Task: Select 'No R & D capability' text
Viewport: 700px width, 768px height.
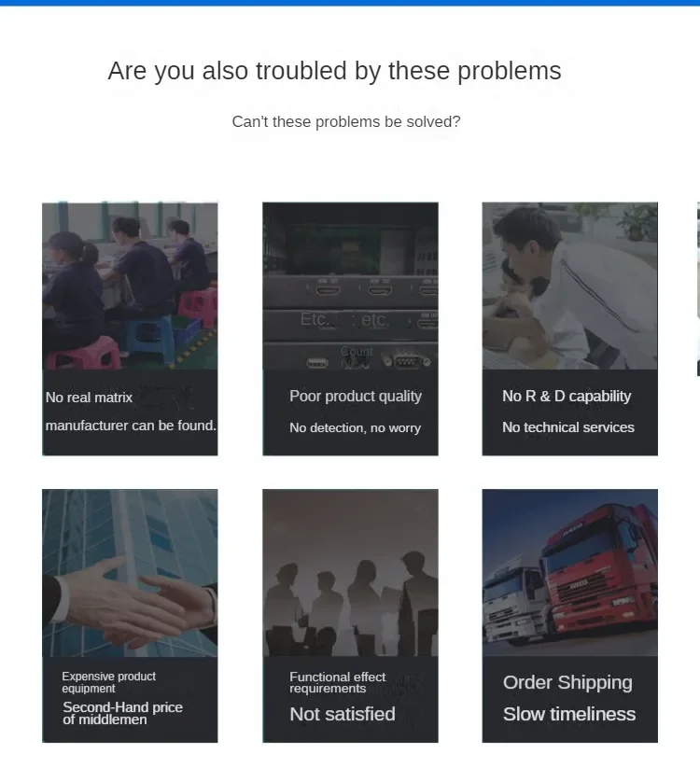Action: click(x=567, y=397)
